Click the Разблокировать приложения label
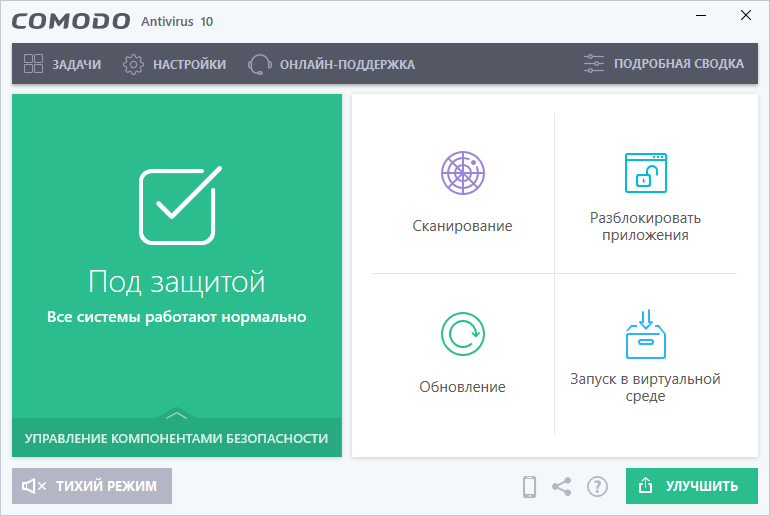Screen dimensions: 770x516 (645, 226)
